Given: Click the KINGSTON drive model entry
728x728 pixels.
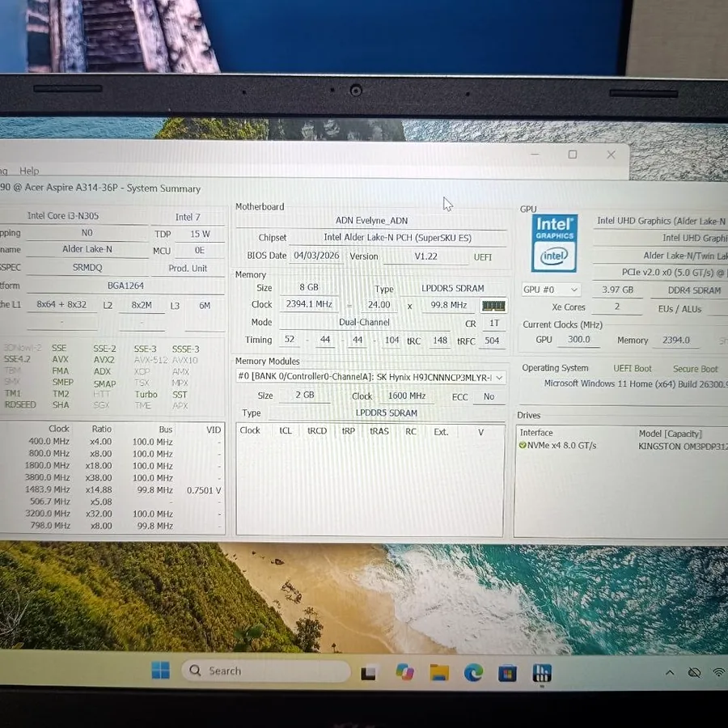Looking at the screenshot, I should pyautogui.click(x=683, y=447).
